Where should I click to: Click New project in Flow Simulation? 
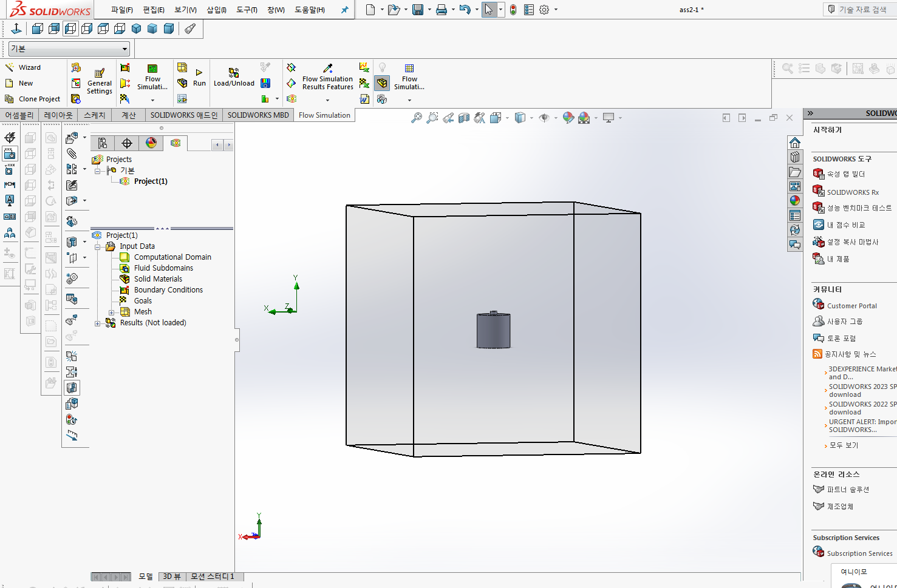pyautogui.click(x=19, y=83)
